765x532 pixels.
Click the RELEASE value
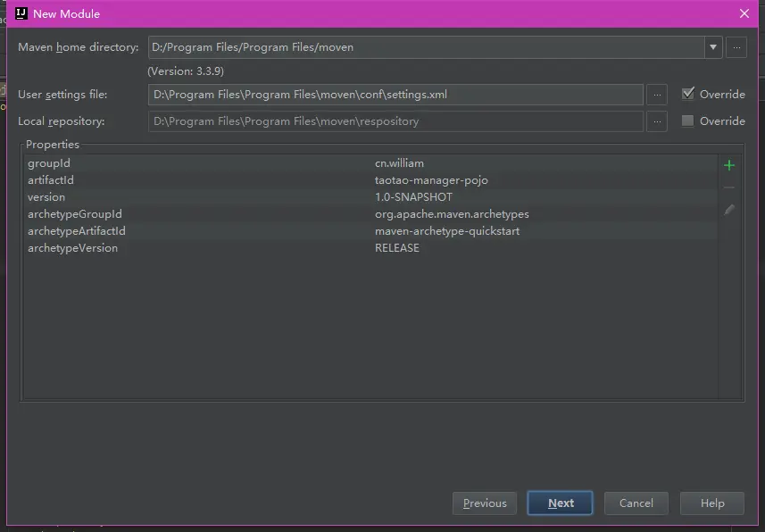click(x=396, y=248)
